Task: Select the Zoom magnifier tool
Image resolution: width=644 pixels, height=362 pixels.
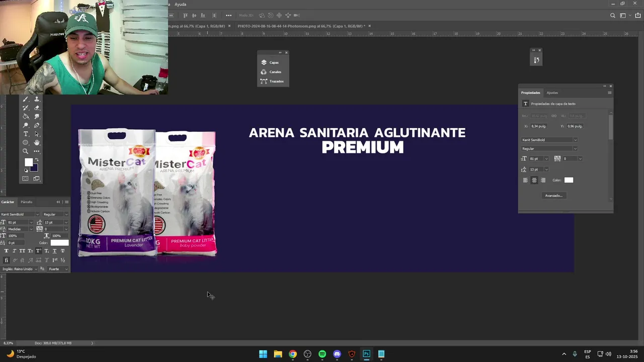Action: pyautogui.click(x=26, y=151)
